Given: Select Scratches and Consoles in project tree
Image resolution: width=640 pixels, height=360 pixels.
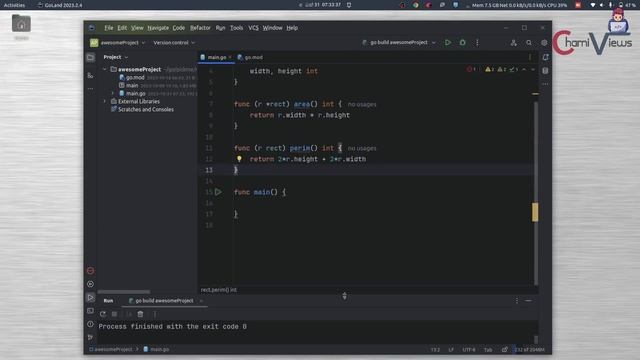Looking at the screenshot, I should [x=146, y=109].
